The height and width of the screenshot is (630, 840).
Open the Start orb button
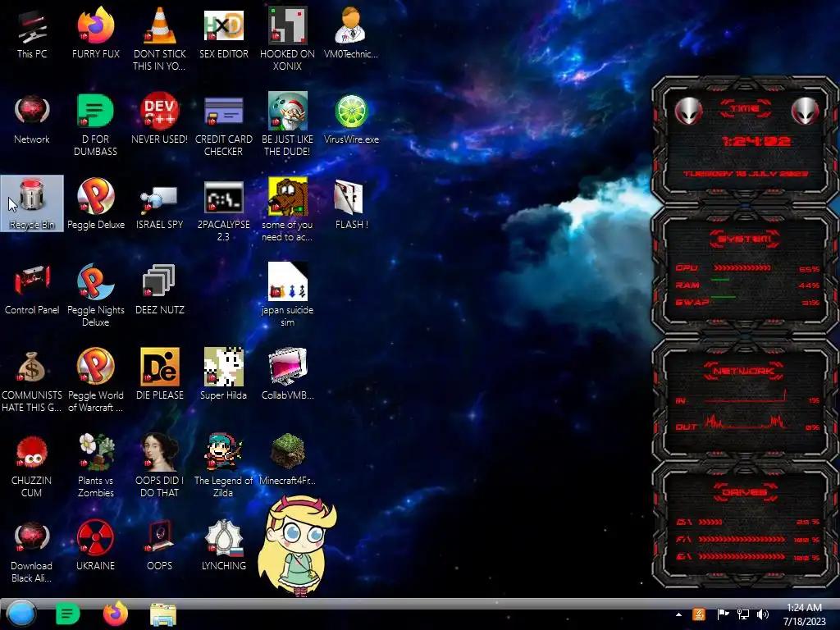pyautogui.click(x=21, y=614)
